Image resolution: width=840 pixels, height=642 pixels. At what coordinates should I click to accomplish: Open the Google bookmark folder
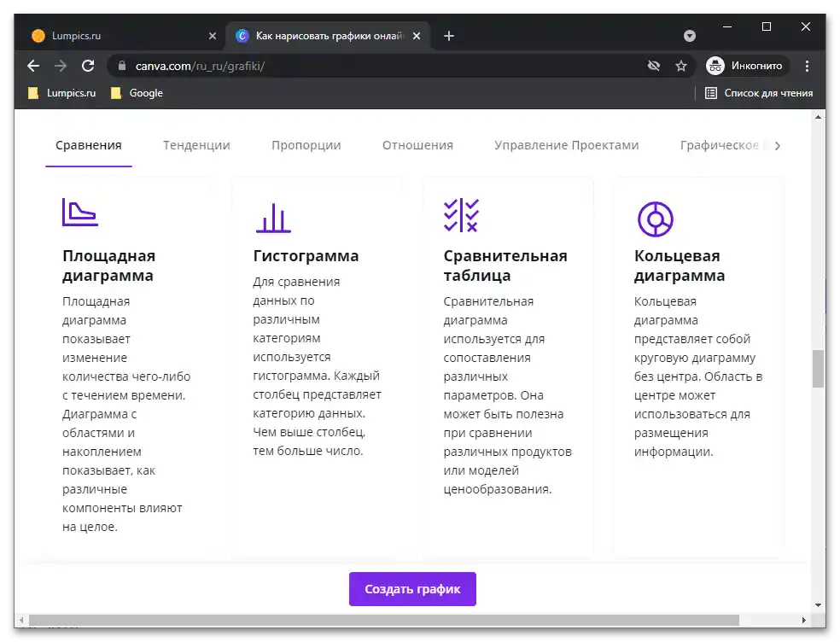[x=137, y=93]
